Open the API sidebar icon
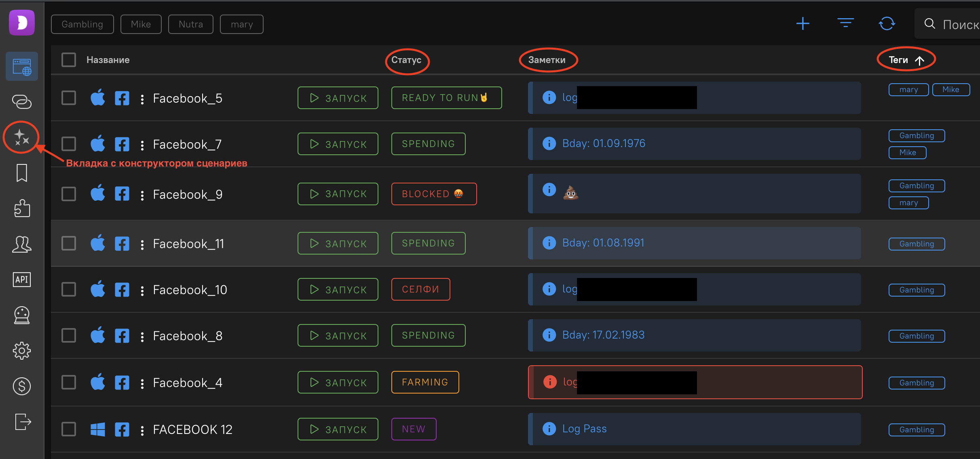980x459 pixels. [x=22, y=280]
